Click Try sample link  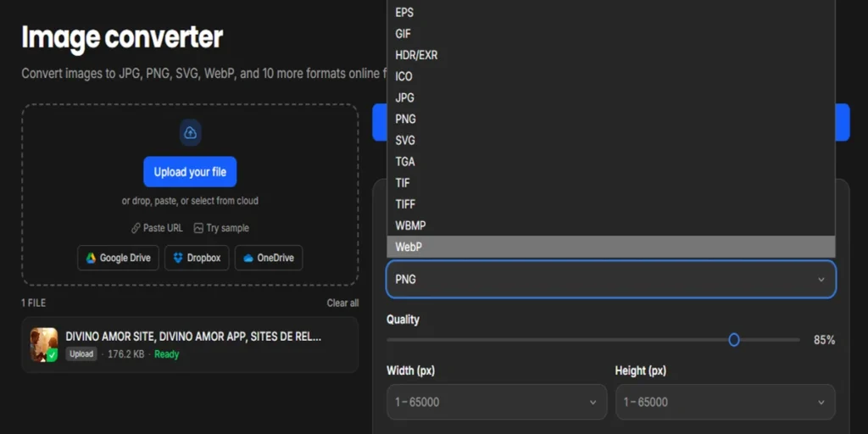point(221,228)
